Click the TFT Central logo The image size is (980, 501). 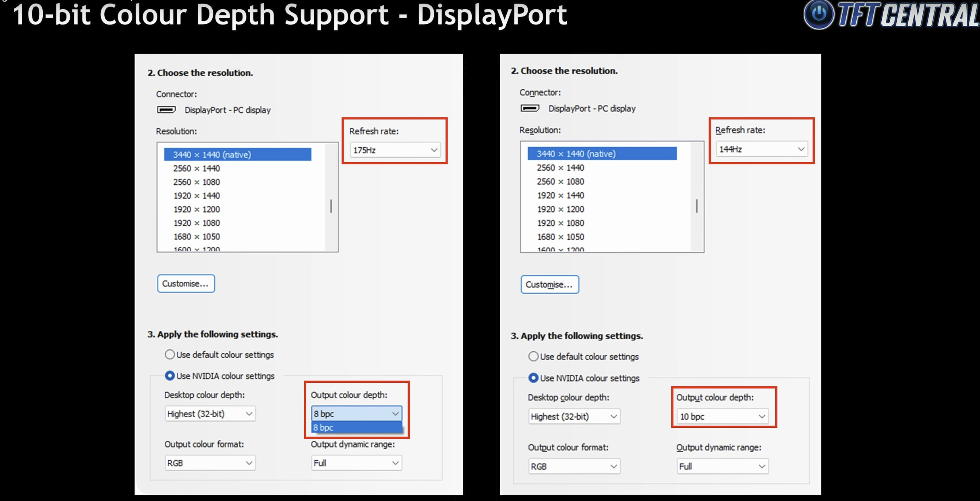click(891, 15)
